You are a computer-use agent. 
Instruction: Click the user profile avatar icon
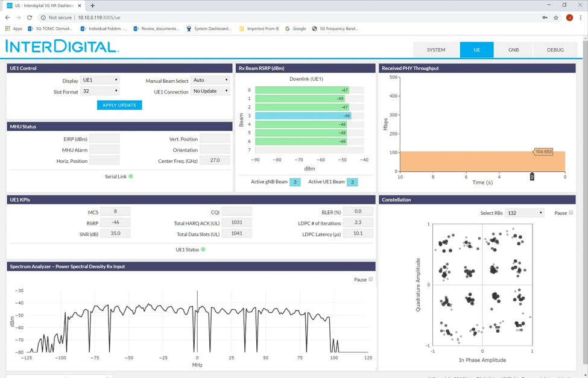coord(569,17)
